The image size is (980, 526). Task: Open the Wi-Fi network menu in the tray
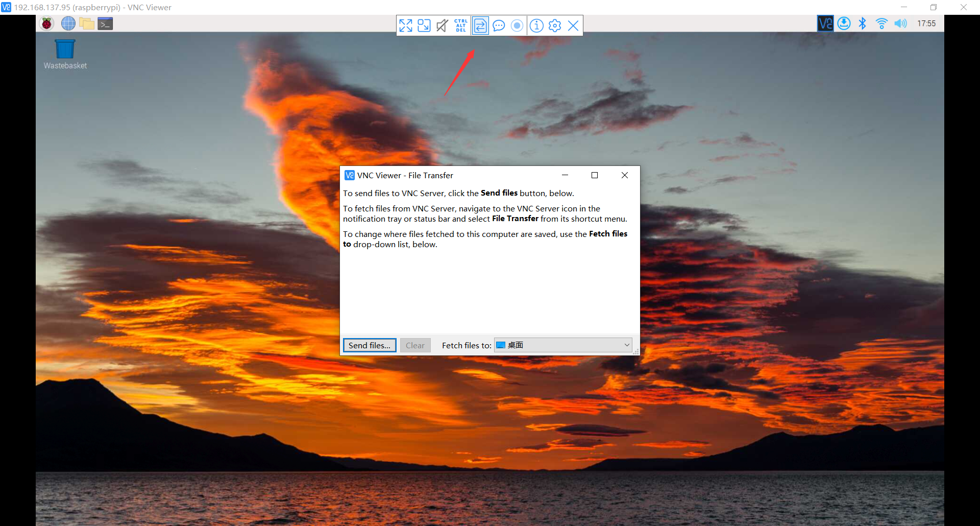click(x=881, y=23)
